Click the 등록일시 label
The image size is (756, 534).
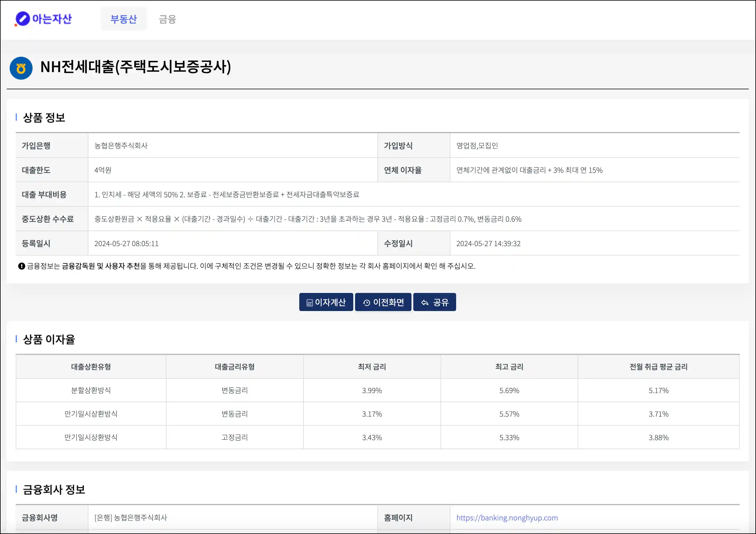pyautogui.click(x=36, y=243)
